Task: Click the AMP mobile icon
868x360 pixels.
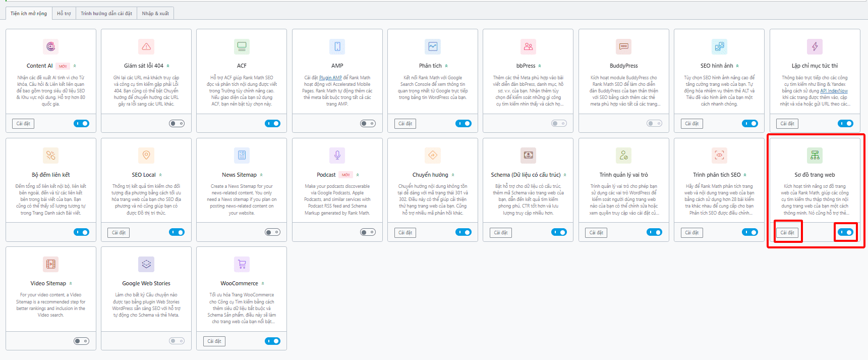Action: 337,46
